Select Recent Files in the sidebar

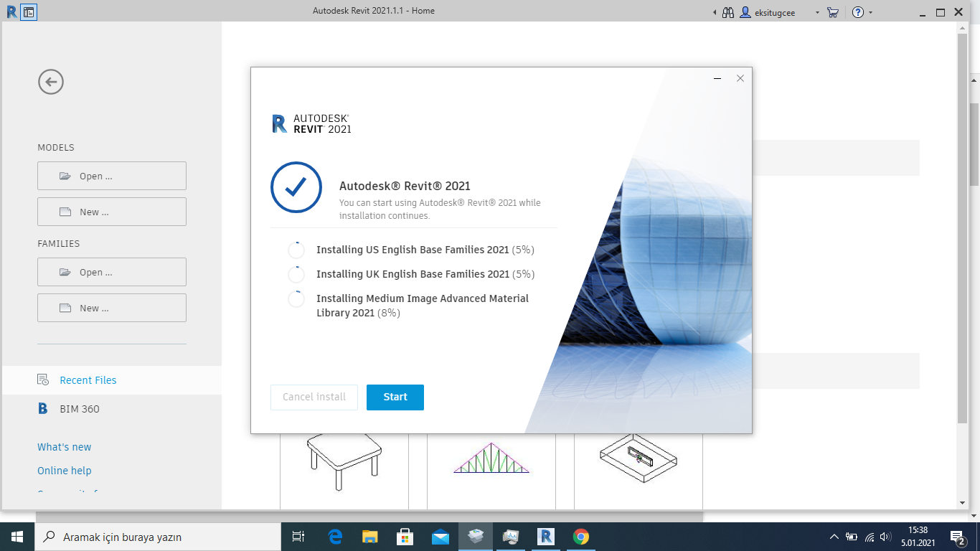click(112, 380)
